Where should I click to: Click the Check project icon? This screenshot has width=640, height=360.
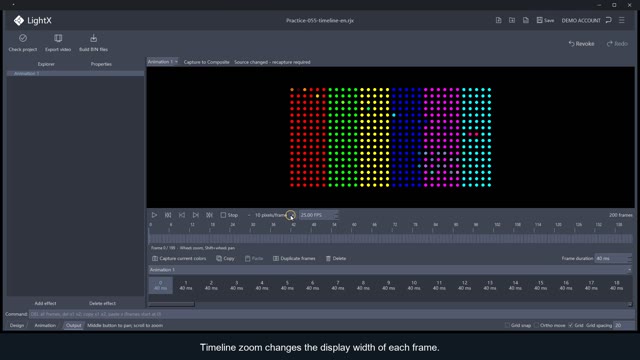23,38
